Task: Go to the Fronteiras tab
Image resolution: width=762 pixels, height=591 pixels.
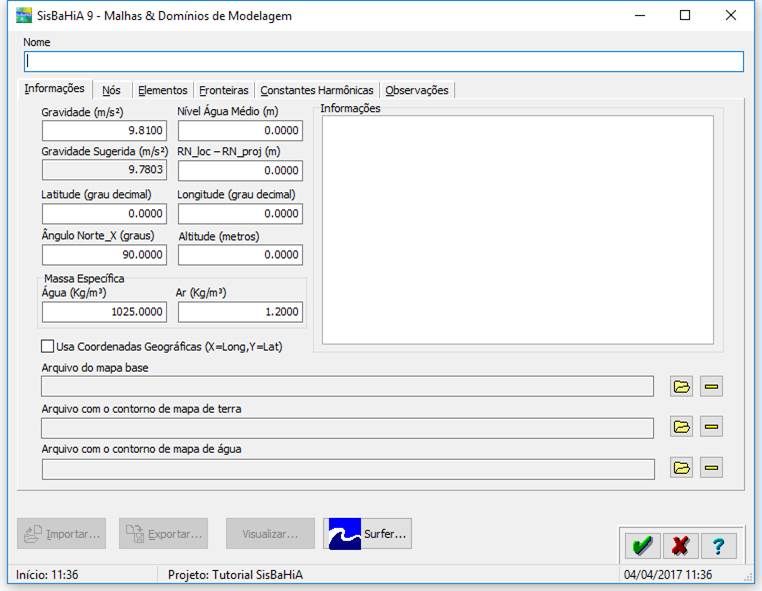Action: pyautogui.click(x=224, y=90)
